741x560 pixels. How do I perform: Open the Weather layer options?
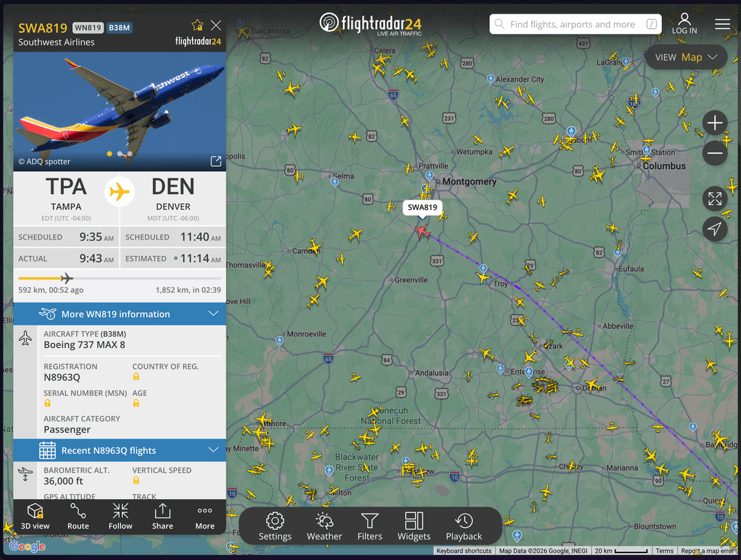pos(324,526)
